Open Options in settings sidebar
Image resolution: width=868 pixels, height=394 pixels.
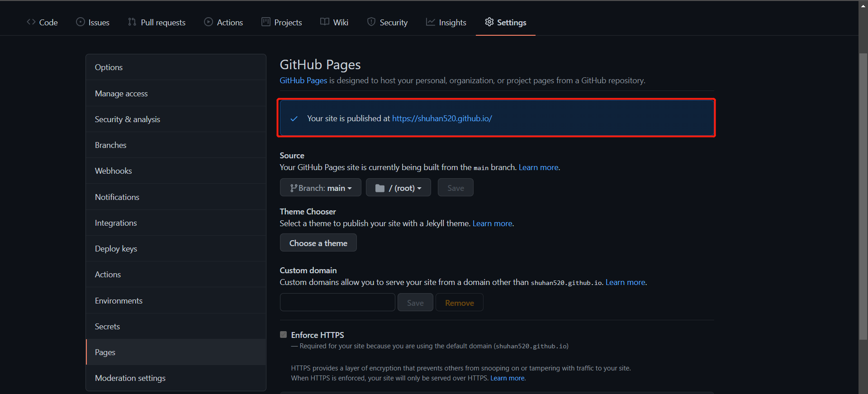176,67
